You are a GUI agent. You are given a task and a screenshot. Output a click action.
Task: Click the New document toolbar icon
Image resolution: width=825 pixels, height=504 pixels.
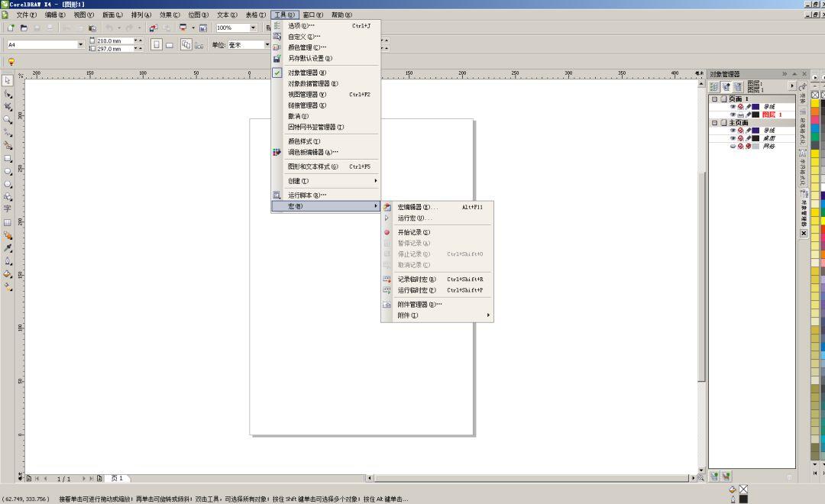coord(11,27)
